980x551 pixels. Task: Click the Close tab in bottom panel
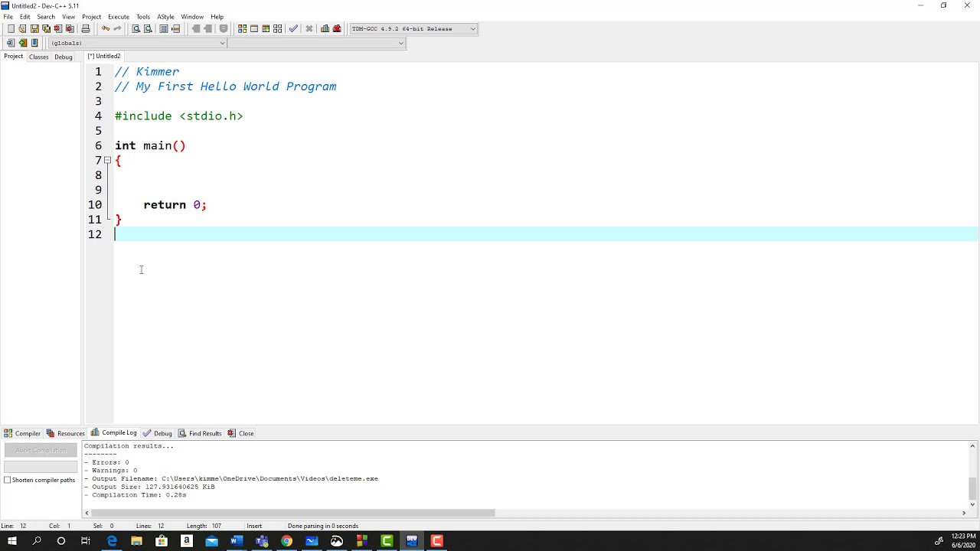coord(240,433)
